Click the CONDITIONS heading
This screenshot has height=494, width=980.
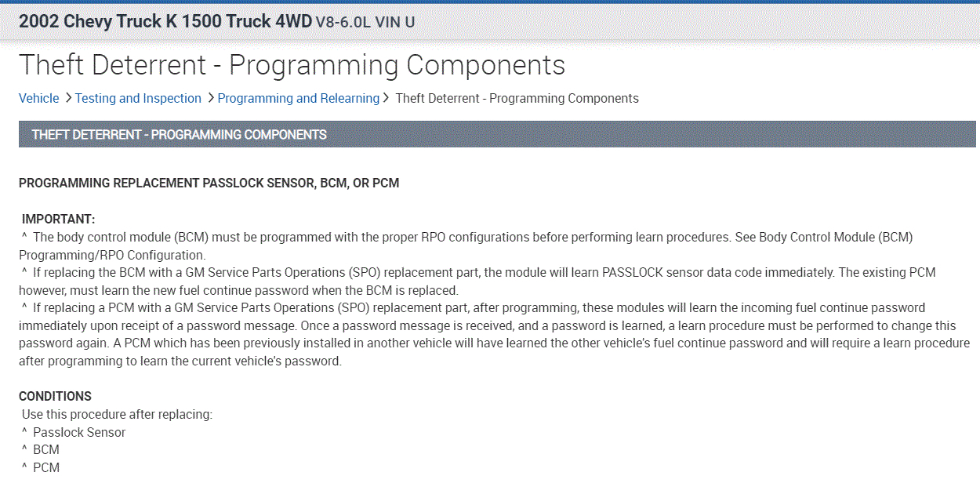[x=55, y=396]
